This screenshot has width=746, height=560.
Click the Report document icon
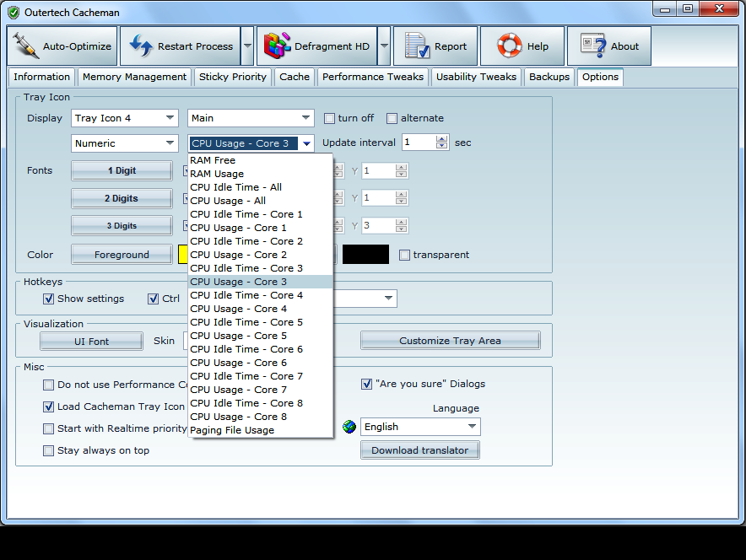click(417, 46)
